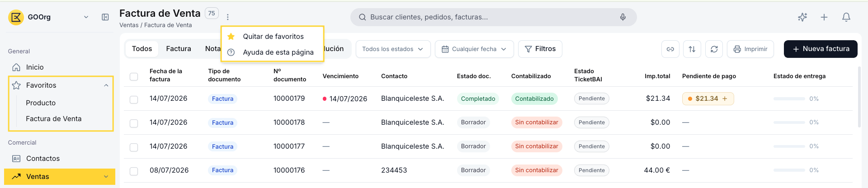Open the Filtros button
This screenshot has height=188, width=868.
click(540, 49)
